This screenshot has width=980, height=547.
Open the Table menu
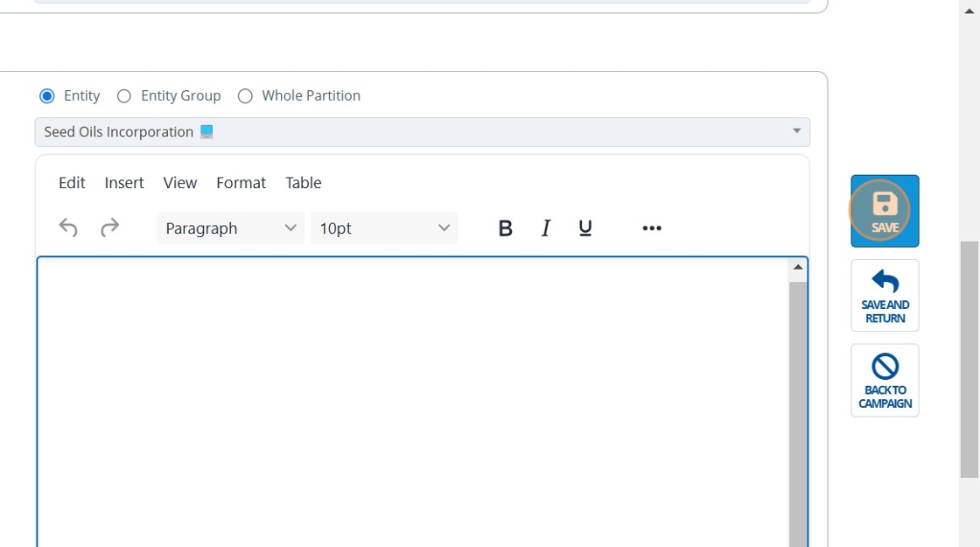(x=304, y=183)
